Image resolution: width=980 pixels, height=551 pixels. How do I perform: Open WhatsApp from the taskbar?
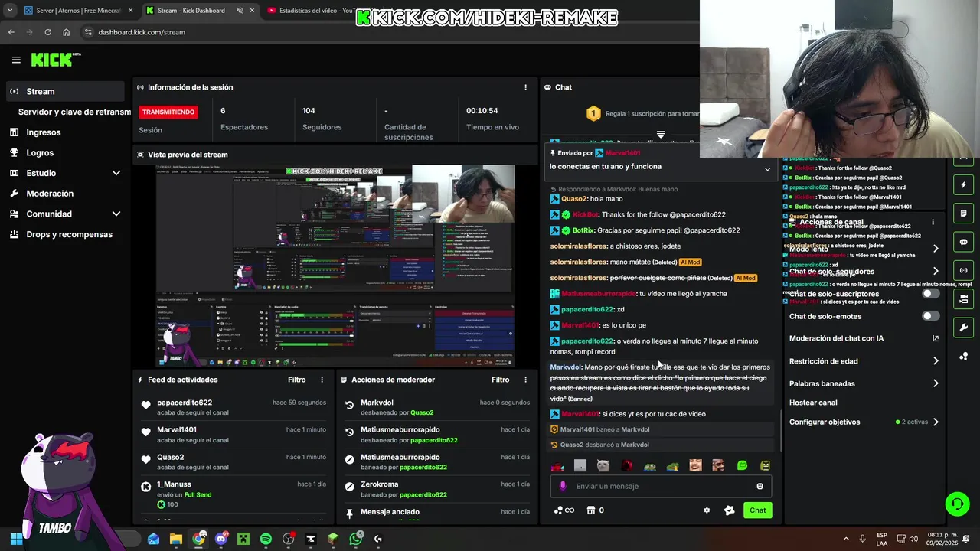tap(356, 539)
